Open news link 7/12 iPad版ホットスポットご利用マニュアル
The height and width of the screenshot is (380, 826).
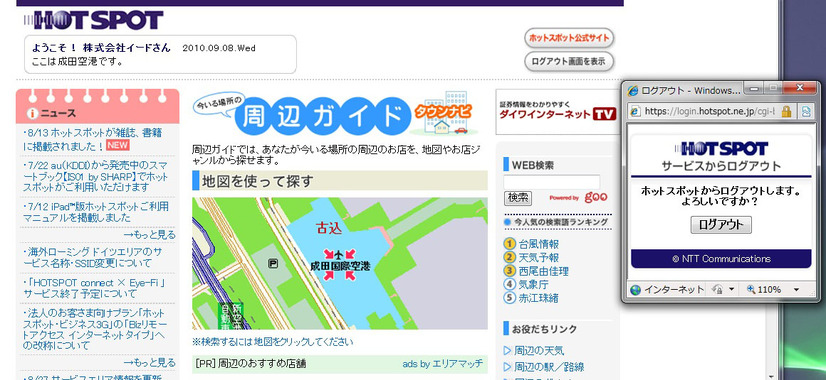coord(95,211)
